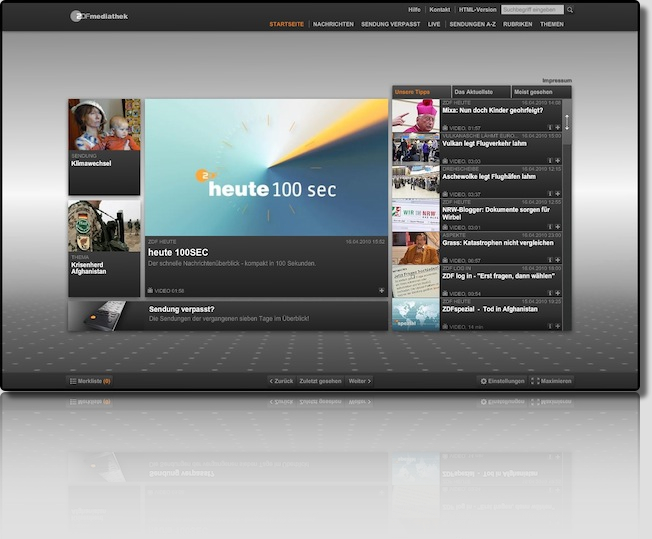Click title 'ZDFspezial - Tod in Afghanistan'
652x539 pixels.
coord(490,309)
